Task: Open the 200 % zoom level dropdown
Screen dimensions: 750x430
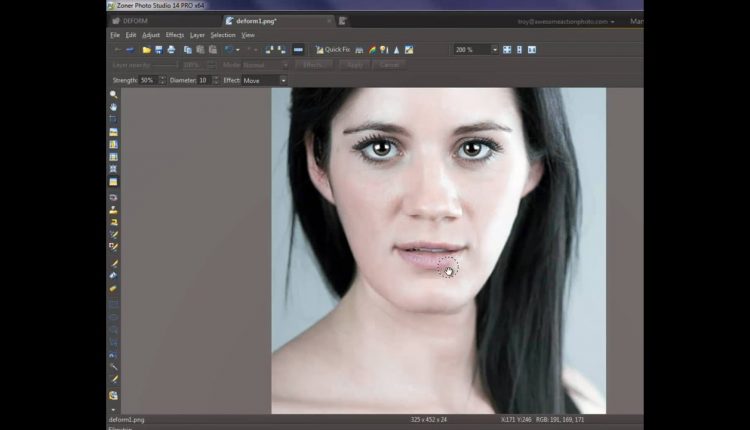Action: (495, 50)
